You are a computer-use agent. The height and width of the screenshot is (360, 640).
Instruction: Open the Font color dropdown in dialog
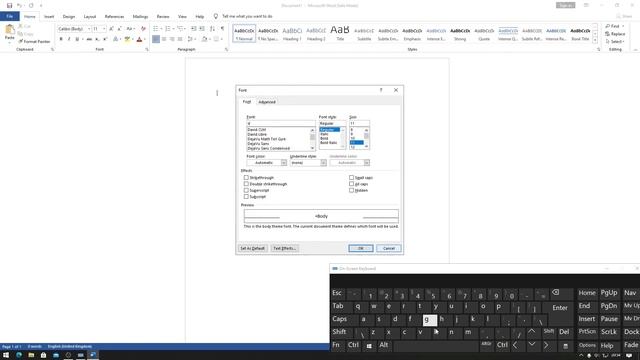click(284, 163)
